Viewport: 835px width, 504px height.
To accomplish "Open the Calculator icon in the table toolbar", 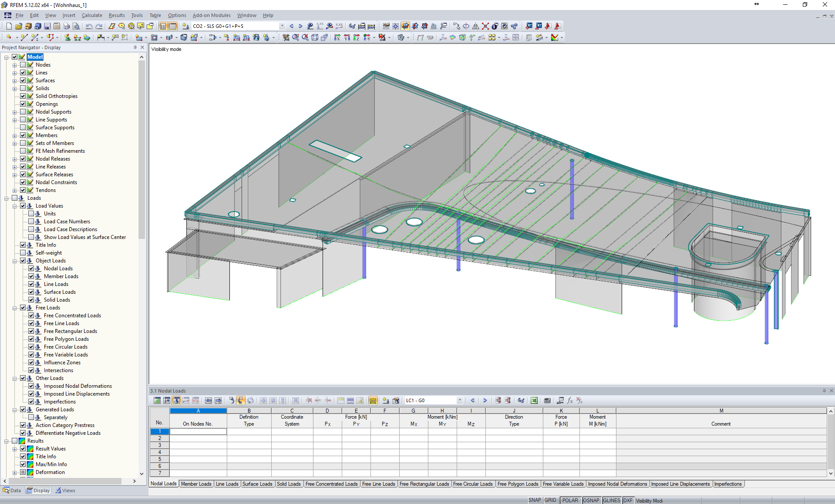I will [x=548, y=400].
